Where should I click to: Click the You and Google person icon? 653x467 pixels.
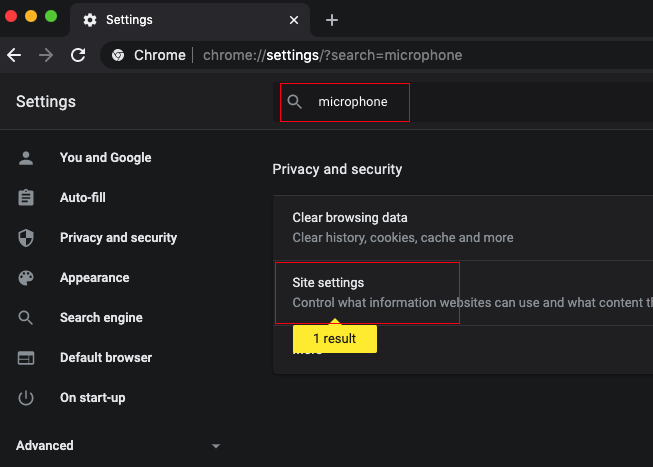(x=26, y=158)
